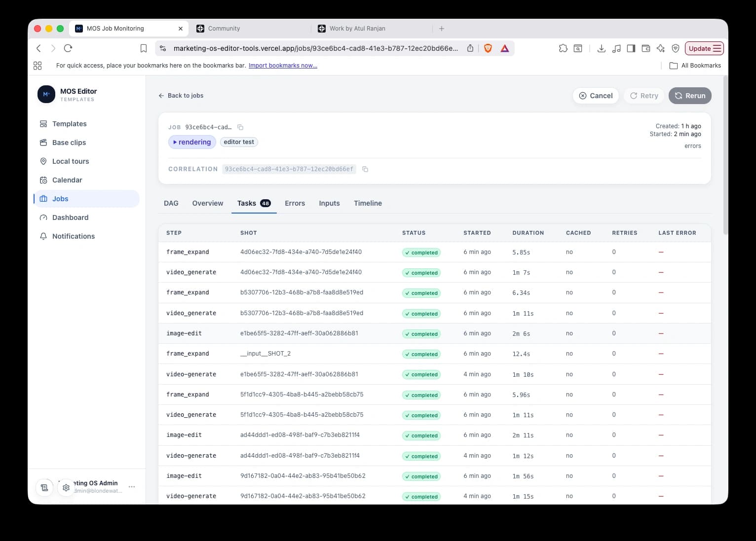
Task: Click the DURATION column header
Action: click(x=528, y=233)
